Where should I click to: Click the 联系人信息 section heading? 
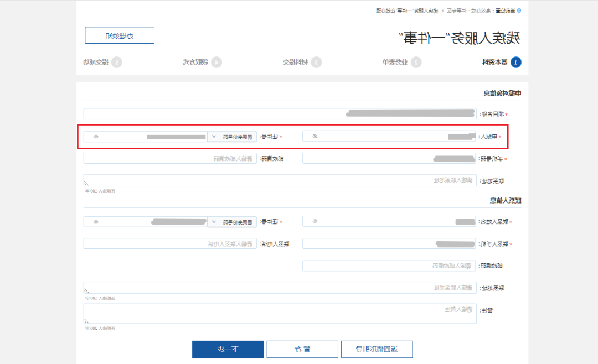(x=506, y=200)
